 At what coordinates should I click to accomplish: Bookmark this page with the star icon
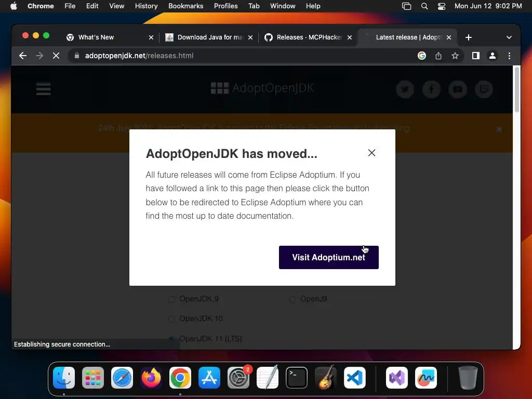[455, 56]
